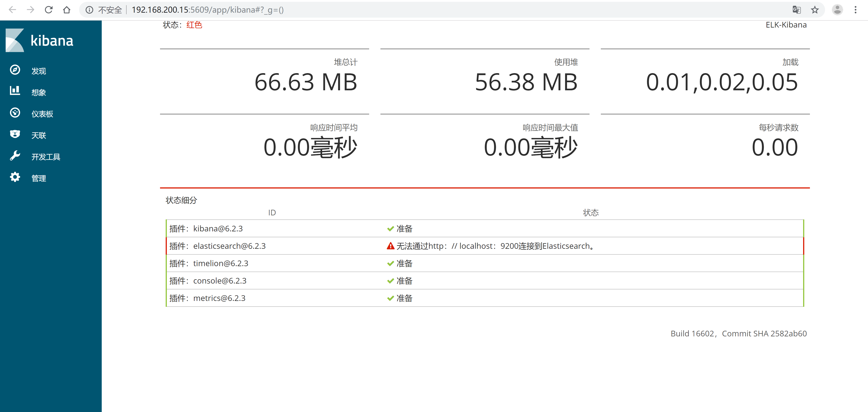Bookmark the page with the star icon
This screenshot has width=868, height=412.
[815, 10]
